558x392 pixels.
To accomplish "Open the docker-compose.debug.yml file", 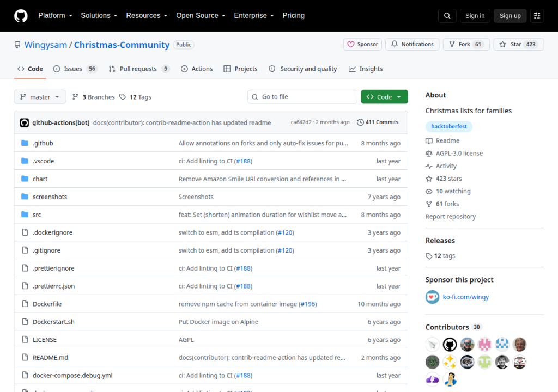I will [x=72, y=375].
